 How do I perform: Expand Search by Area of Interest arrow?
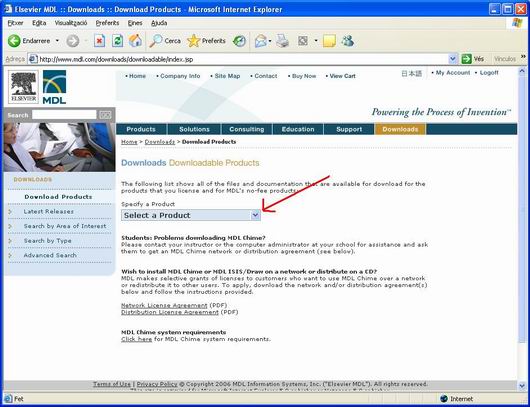point(10,226)
